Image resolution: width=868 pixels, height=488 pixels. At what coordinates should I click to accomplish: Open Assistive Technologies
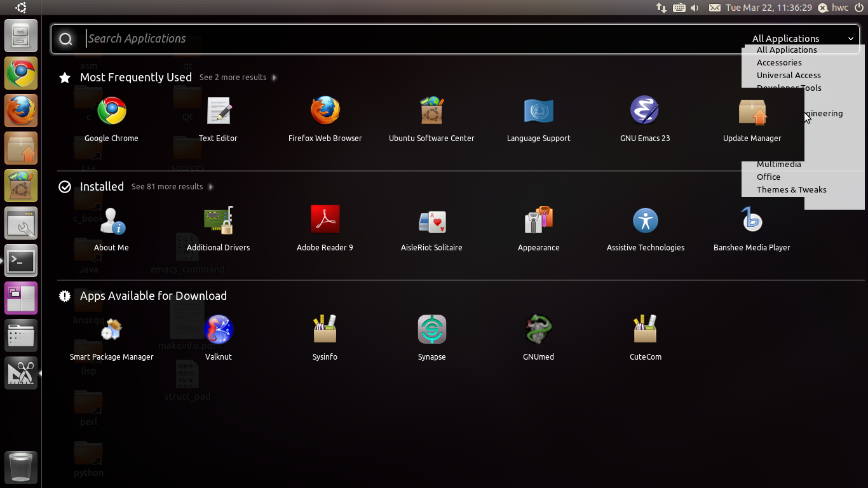point(645,220)
